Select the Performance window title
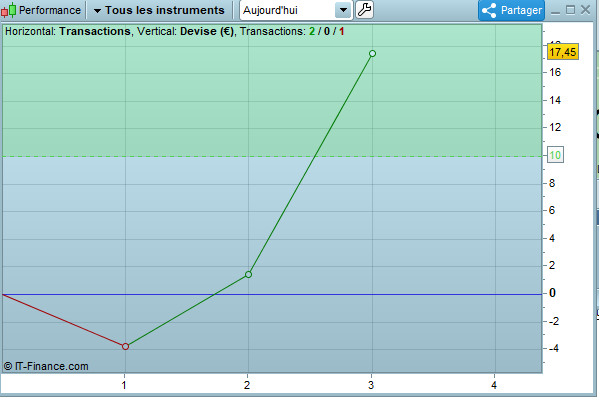Screen dimensions: 599x397 click(x=50, y=10)
